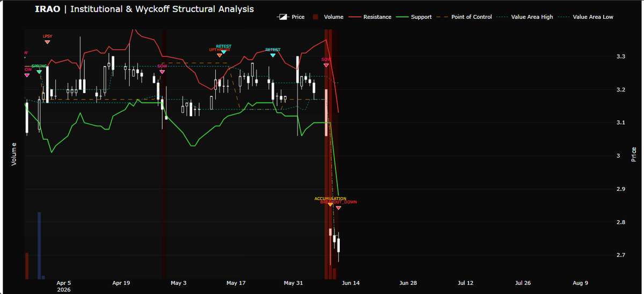Screen dimensions: 644x294
Task: Click the Apr 5 date label
Action: (x=63, y=283)
